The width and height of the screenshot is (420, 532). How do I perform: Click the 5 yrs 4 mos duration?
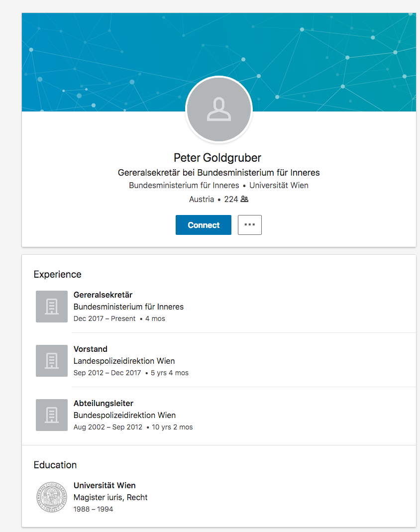click(x=170, y=373)
